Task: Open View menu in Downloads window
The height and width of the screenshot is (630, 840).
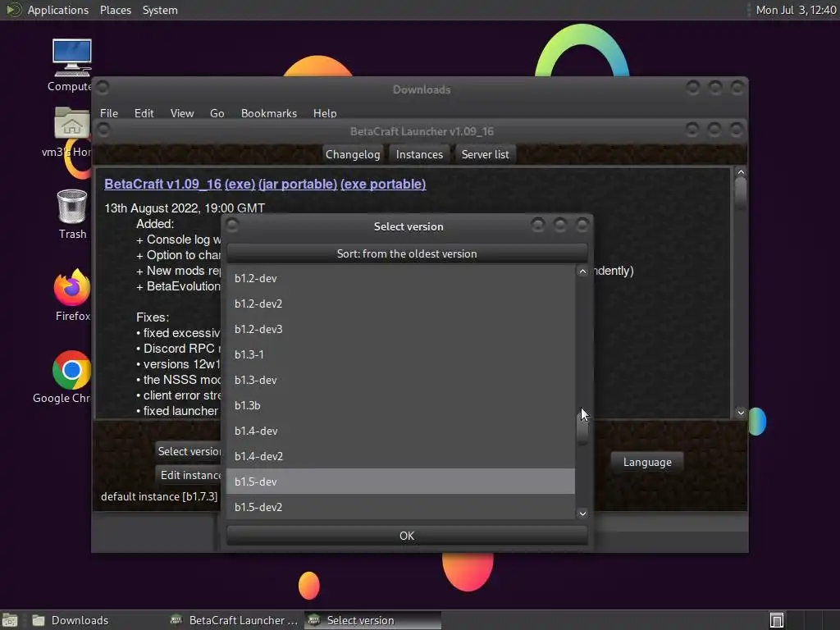Action: coord(181,113)
